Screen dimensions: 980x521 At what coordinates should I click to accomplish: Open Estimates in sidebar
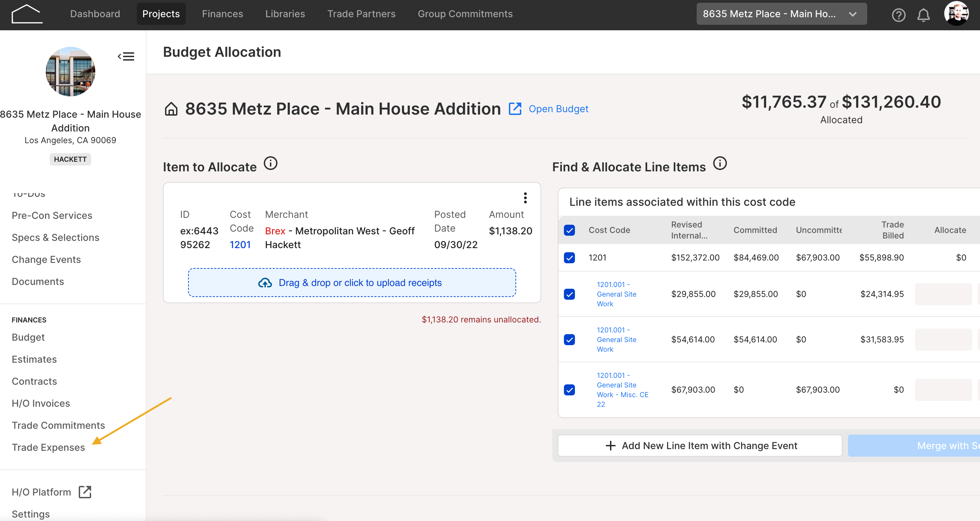click(x=34, y=359)
